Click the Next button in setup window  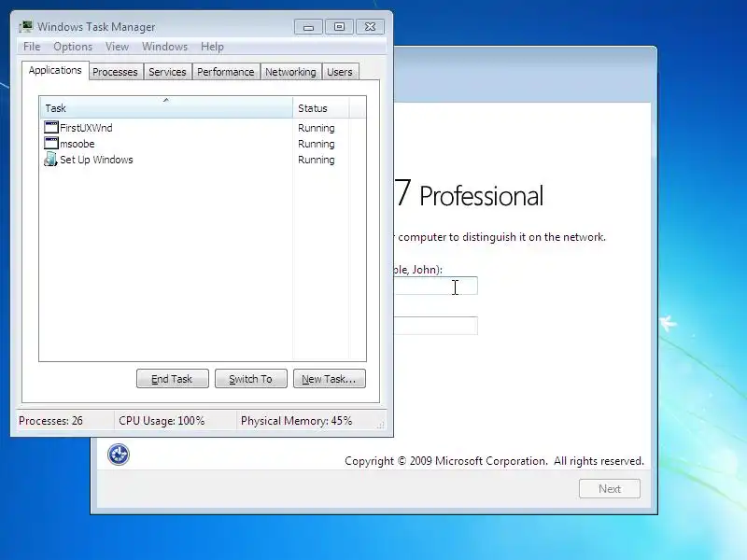pyautogui.click(x=610, y=488)
